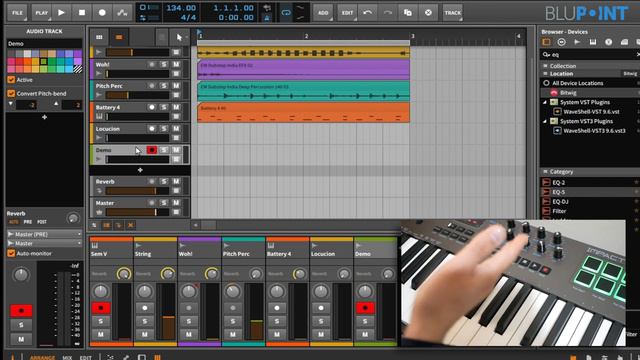Arm record on the Locucion track
The image size is (640, 360).
pos(151,129)
